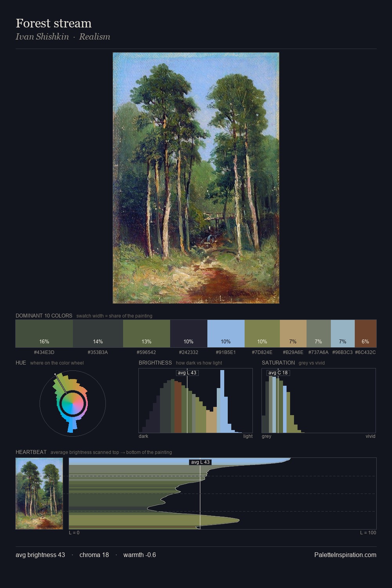Click the avg L 43 heartbeat label
Image resolution: width=392 pixels, height=588 pixels.
(x=200, y=462)
